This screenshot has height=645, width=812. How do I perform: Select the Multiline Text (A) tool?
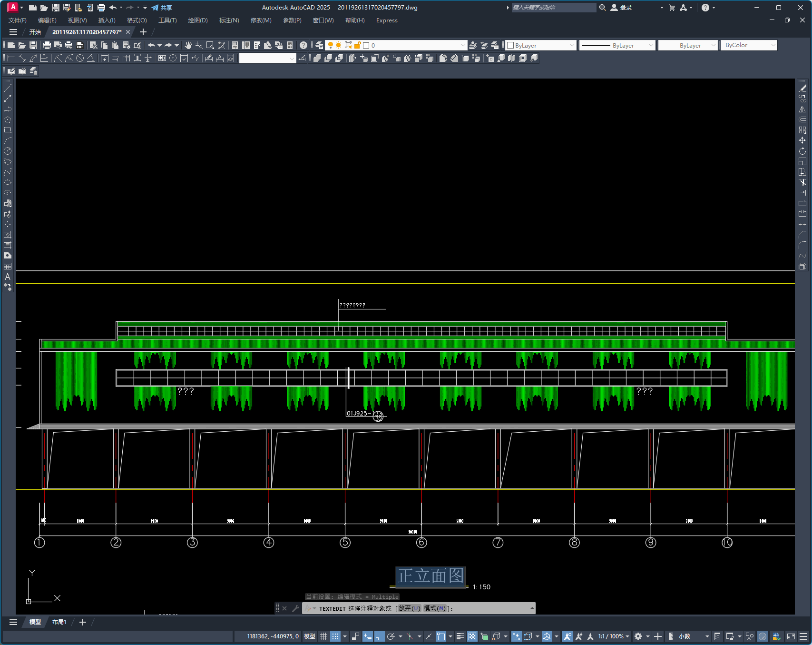(x=8, y=277)
